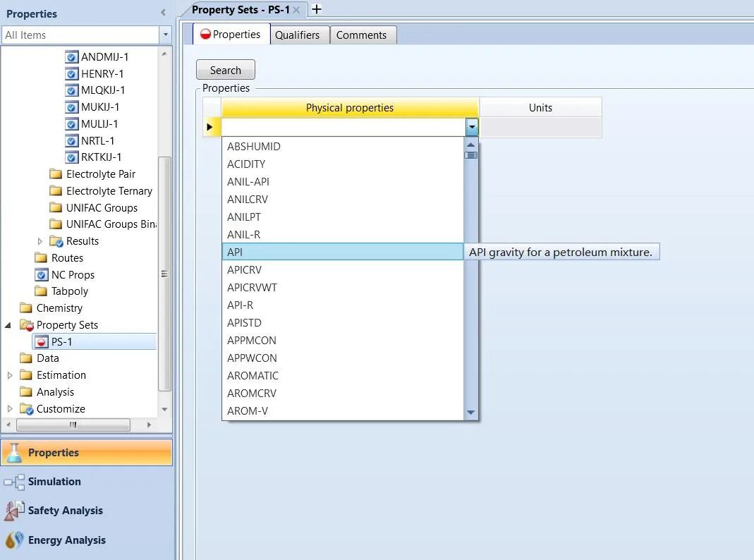Click the Analysis folder icon
The image size is (754, 560).
click(26, 391)
